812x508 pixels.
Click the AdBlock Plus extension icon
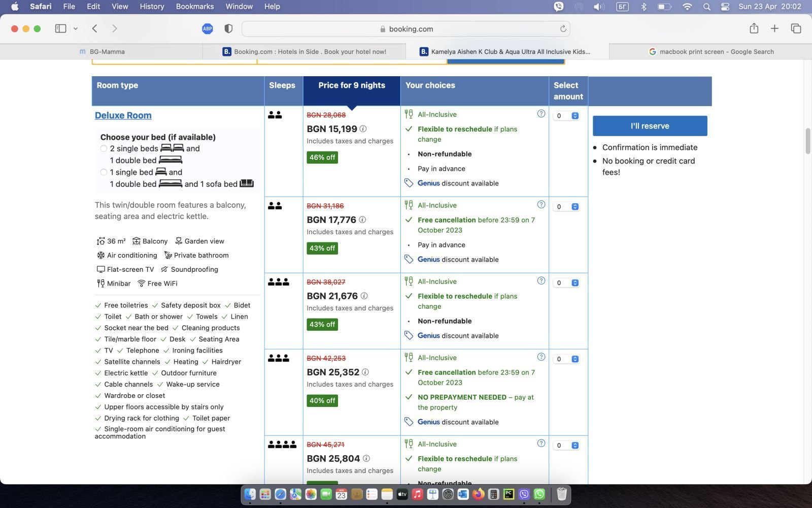(x=207, y=29)
